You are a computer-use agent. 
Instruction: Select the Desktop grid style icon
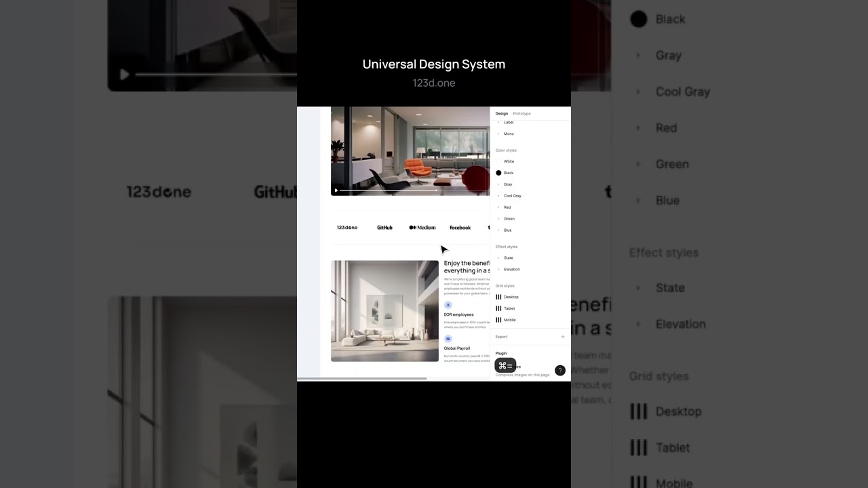498,297
